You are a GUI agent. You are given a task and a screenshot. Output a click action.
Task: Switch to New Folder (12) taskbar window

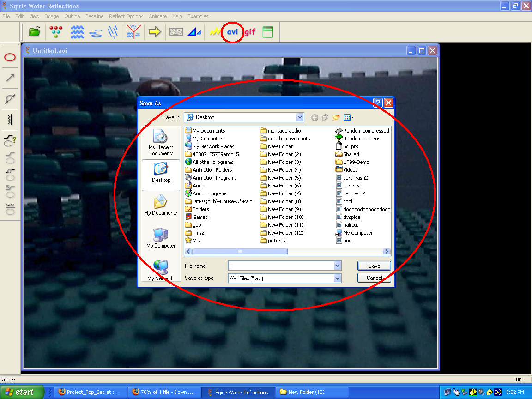coord(311,392)
